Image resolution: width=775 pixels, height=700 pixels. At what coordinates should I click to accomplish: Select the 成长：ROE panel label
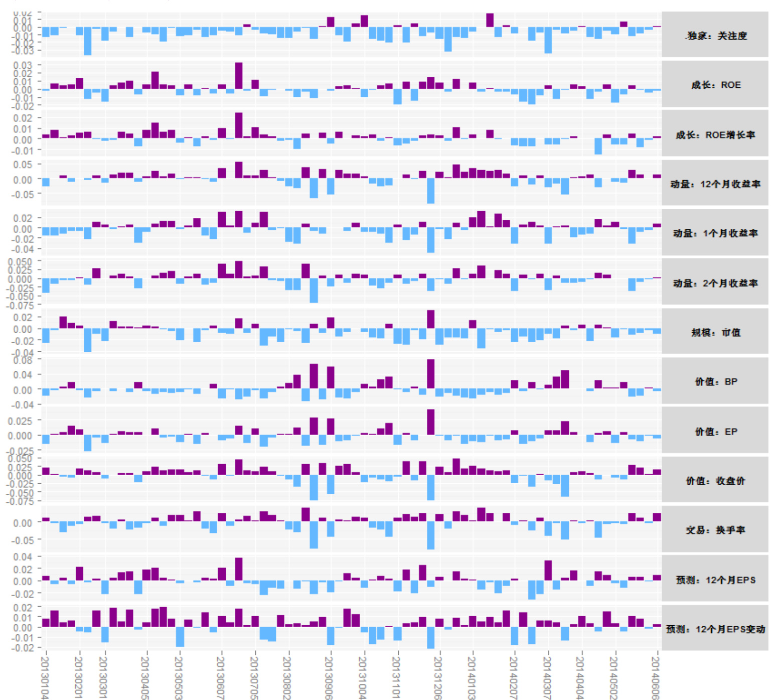point(716,85)
